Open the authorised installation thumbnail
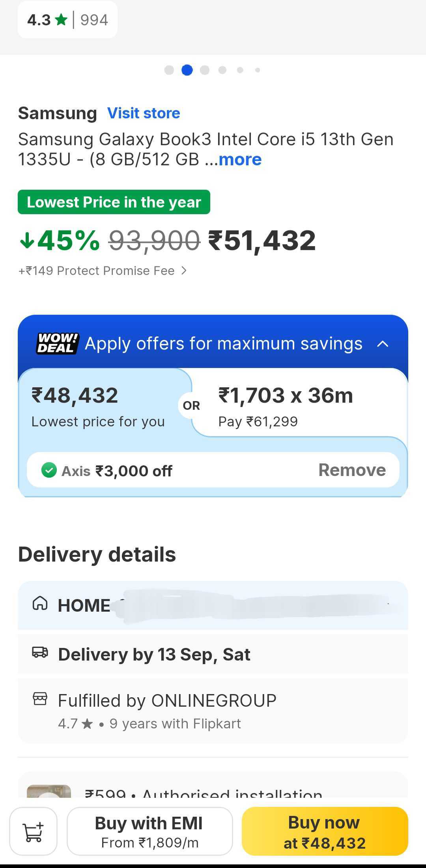The image size is (426, 868). pos(49,791)
